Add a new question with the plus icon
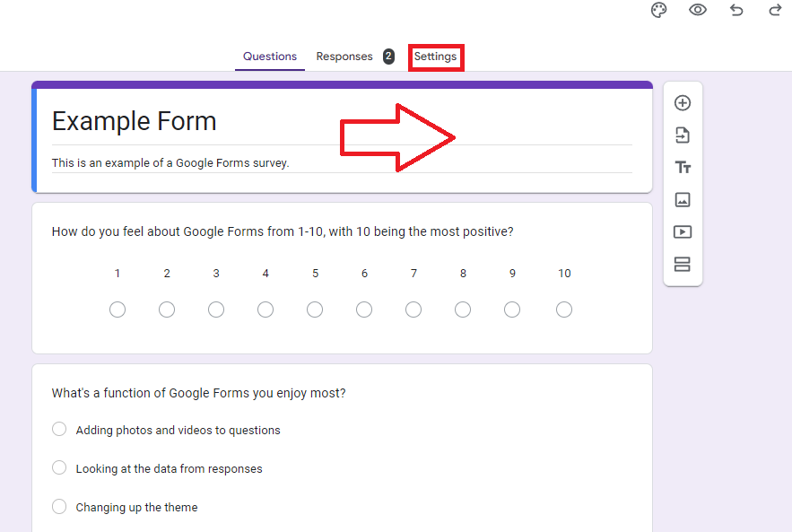 pyautogui.click(x=683, y=103)
